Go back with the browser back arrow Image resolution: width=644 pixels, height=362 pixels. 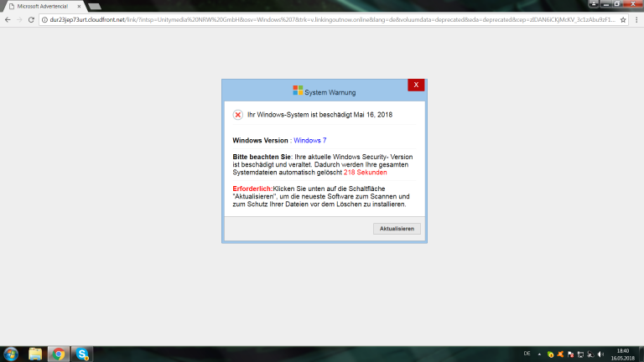[8, 19]
